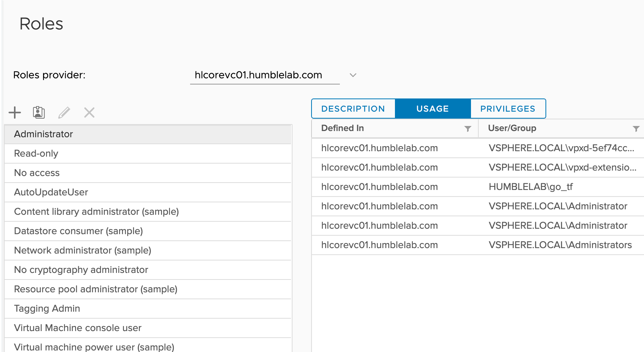
Task: Pick the Network administrator (sample) role
Action: click(83, 250)
